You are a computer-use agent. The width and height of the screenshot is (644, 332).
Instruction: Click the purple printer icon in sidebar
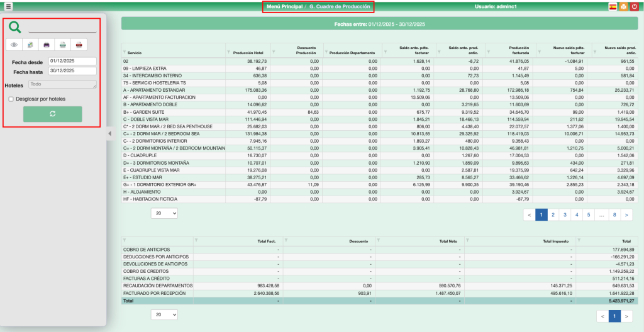click(47, 45)
